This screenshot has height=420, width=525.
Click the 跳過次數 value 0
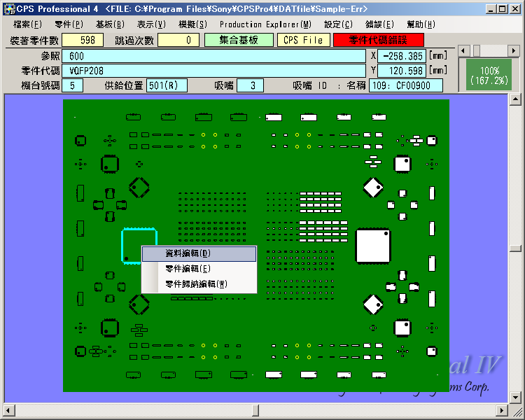click(x=178, y=40)
